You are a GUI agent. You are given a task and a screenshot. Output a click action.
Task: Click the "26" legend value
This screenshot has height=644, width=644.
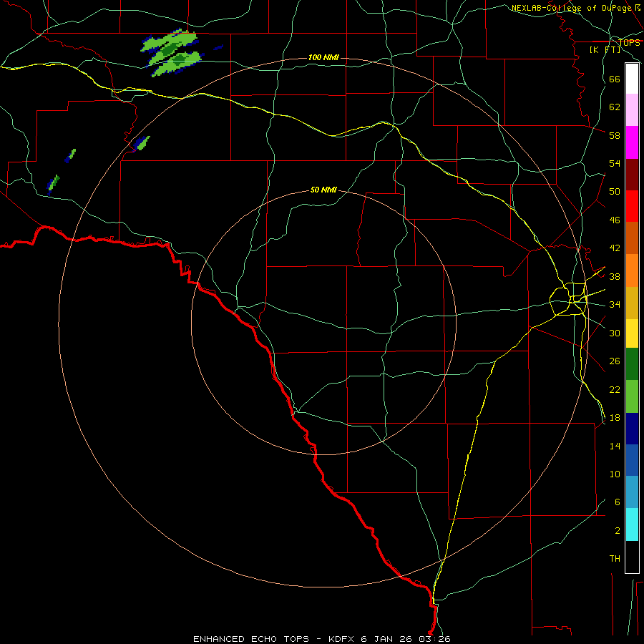[615, 361]
